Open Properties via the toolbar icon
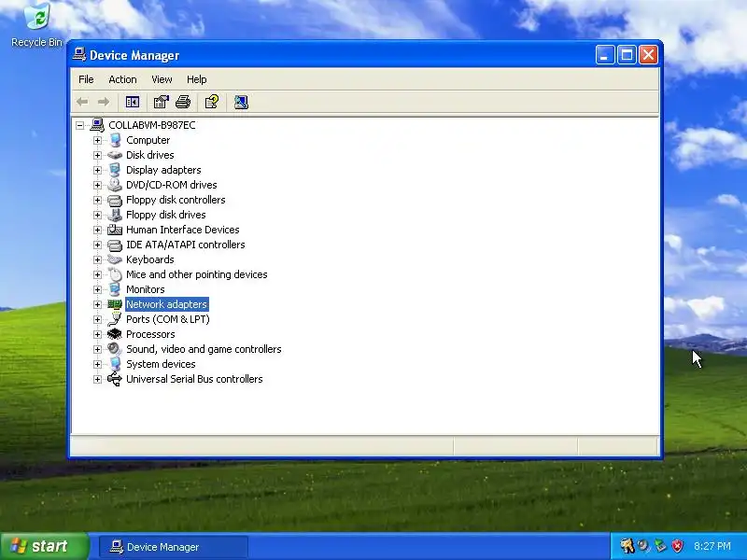Screen dimensions: 747x560 click(x=161, y=102)
